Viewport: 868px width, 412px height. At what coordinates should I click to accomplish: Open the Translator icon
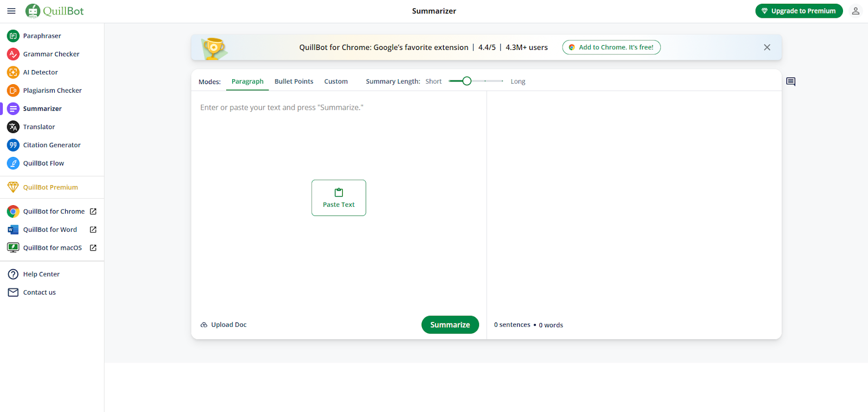click(x=13, y=127)
